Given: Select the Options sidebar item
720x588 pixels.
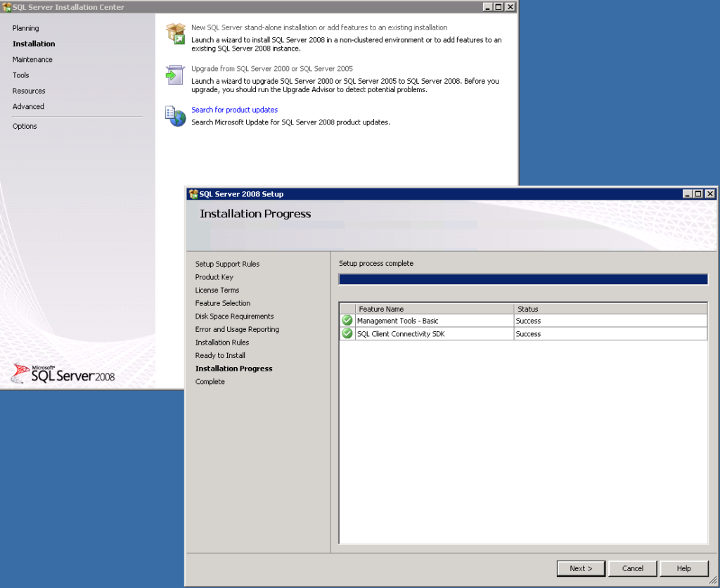Looking at the screenshot, I should (x=24, y=126).
